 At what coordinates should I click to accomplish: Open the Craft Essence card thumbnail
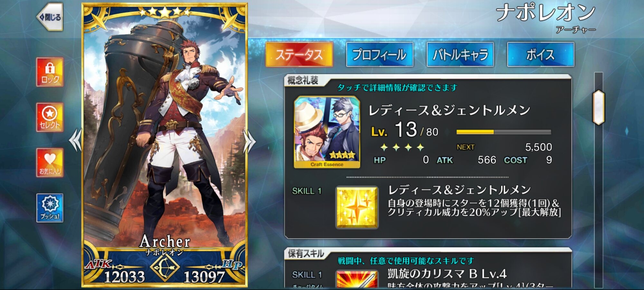(x=327, y=132)
